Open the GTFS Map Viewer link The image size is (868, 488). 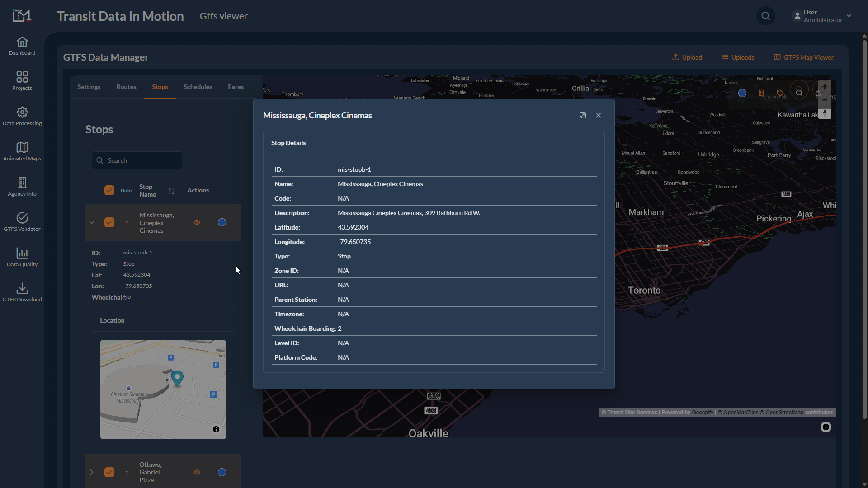(803, 57)
